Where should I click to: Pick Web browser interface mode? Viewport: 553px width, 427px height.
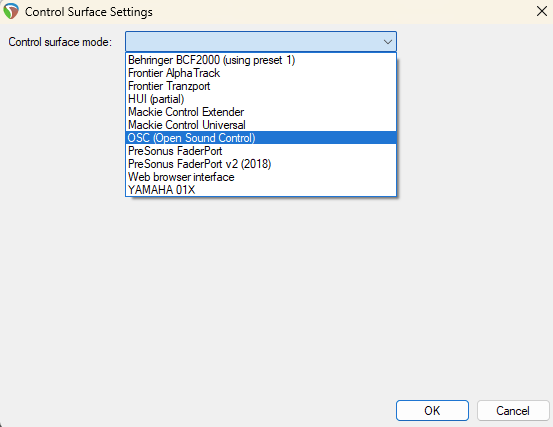coord(261,177)
